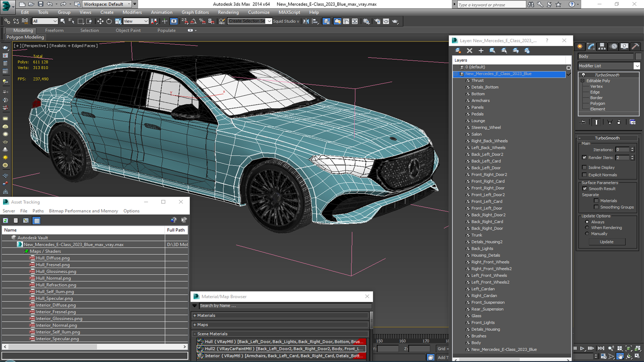The image size is (644, 362).
Task: Click Configure Modifier Sets icon
Action: coord(633,122)
